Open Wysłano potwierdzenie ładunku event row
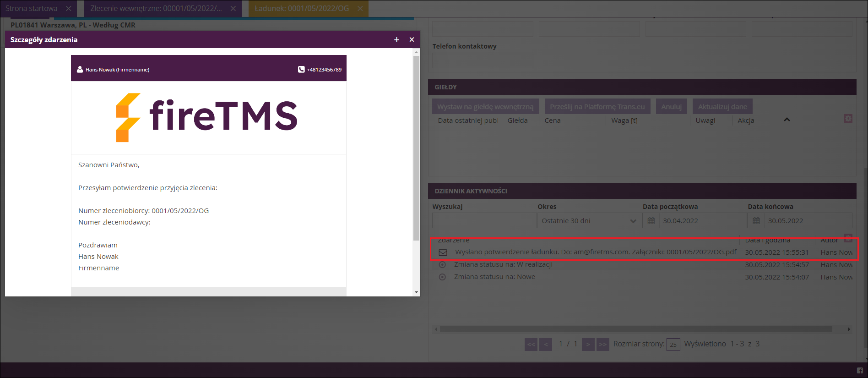The image size is (868, 378). [x=643, y=252]
